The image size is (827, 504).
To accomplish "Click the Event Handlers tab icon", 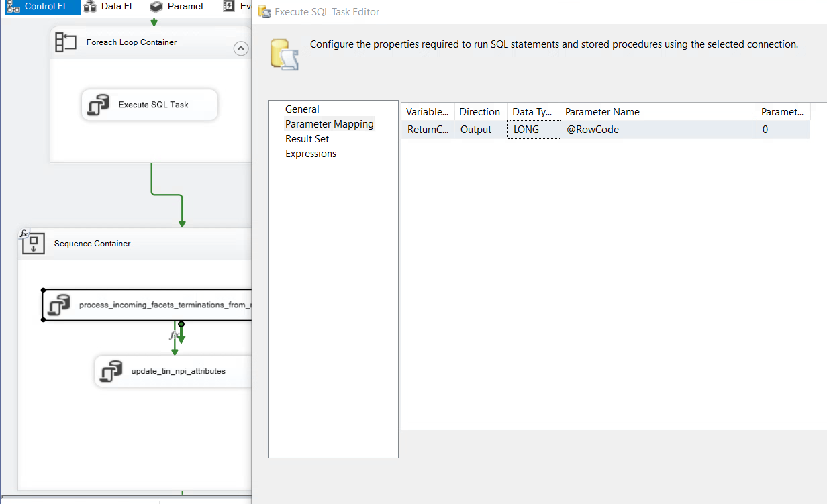I will tap(229, 7).
